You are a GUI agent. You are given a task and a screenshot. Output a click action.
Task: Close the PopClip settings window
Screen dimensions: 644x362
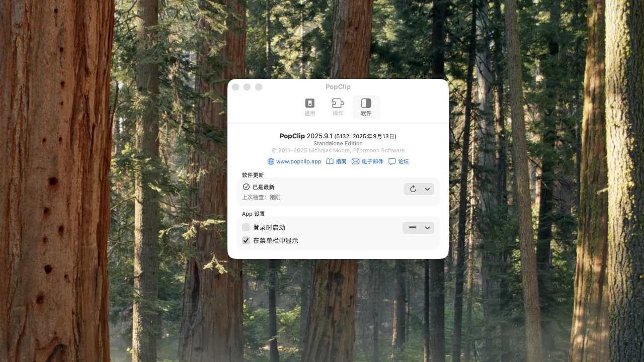[235, 87]
